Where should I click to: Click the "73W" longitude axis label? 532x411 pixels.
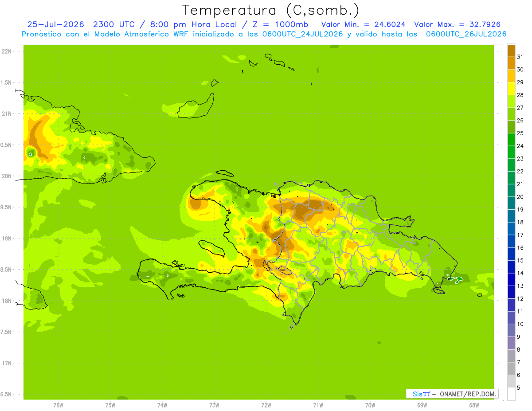click(214, 405)
